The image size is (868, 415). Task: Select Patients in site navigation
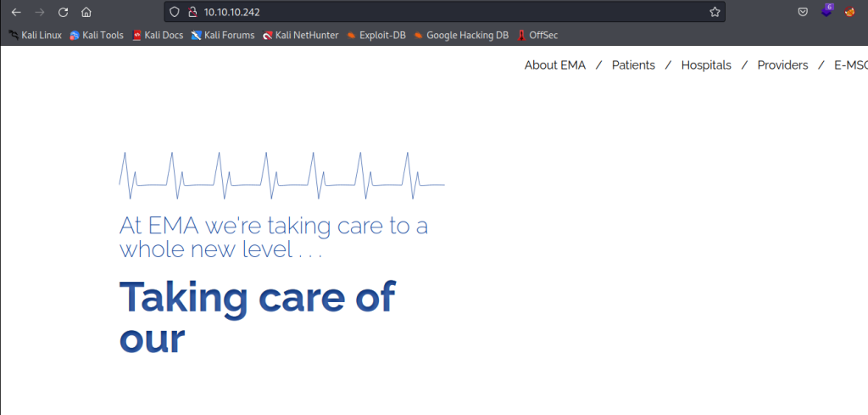tap(633, 65)
